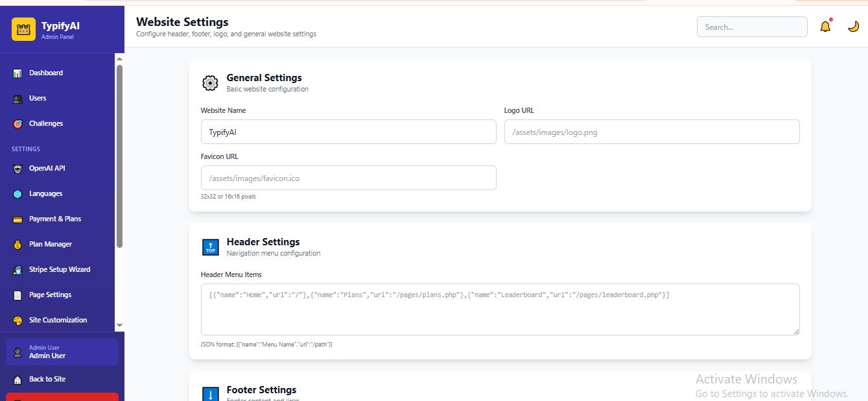
Task: Click the notification bell icon
Action: click(x=825, y=27)
